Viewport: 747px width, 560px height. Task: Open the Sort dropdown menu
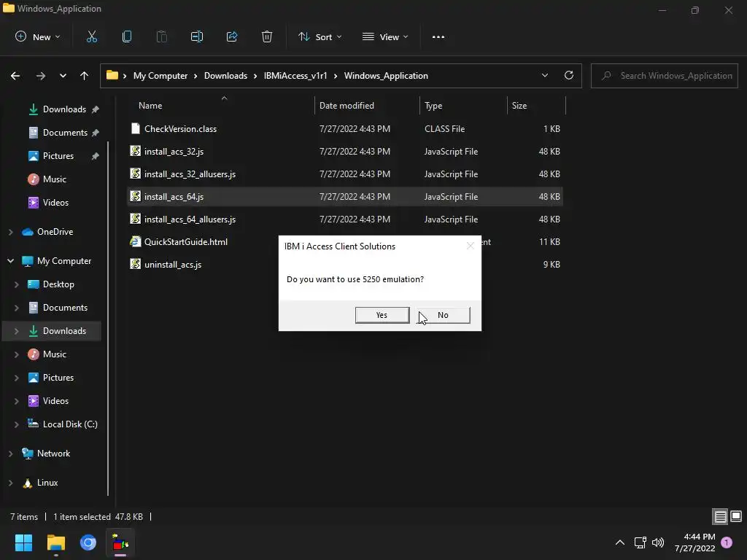320,36
